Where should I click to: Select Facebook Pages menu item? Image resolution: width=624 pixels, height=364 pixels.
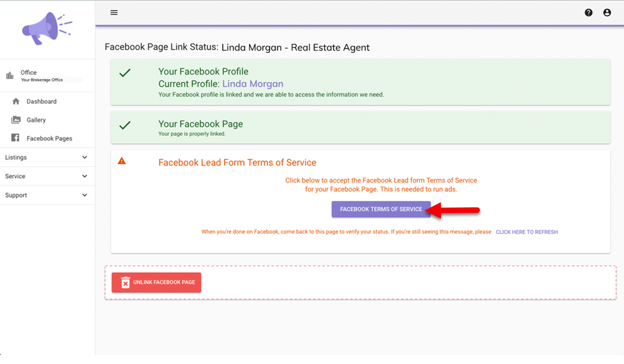point(49,139)
